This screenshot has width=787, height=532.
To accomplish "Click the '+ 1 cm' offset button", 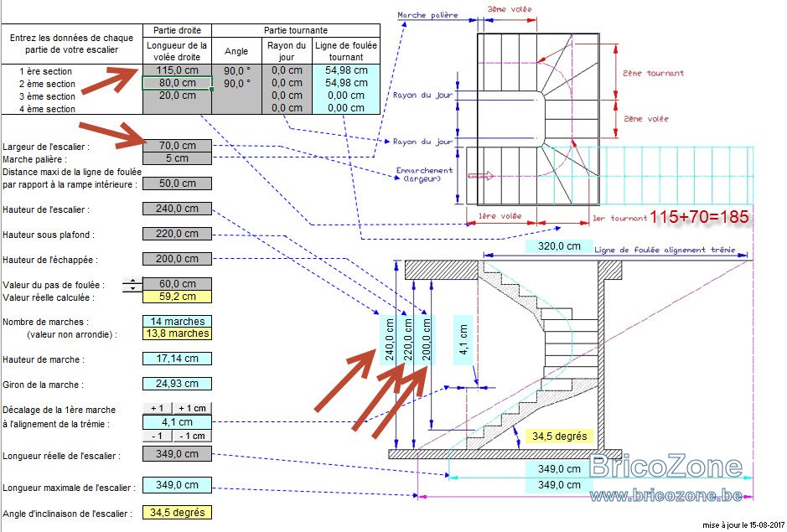I will [x=192, y=408].
